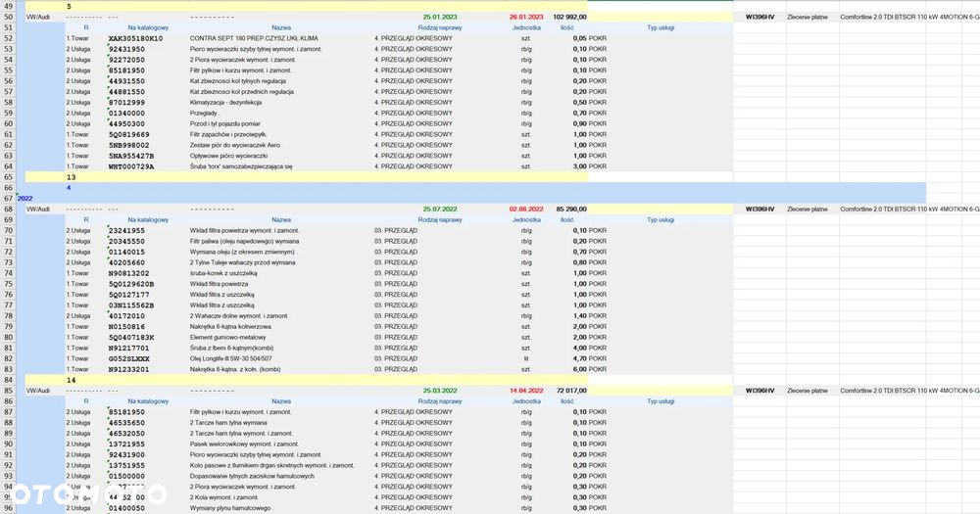Click the cell Wymiany płynu hamulcowego

(230, 508)
